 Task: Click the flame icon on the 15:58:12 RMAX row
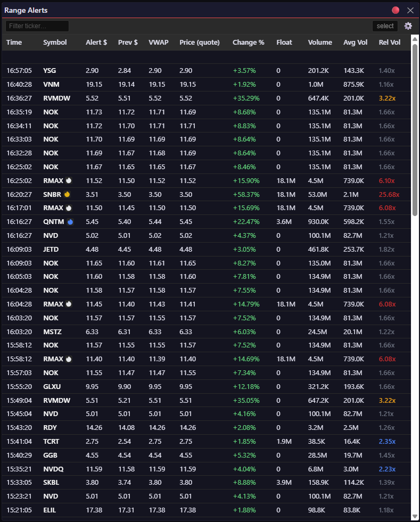click(x=68, y=359)
